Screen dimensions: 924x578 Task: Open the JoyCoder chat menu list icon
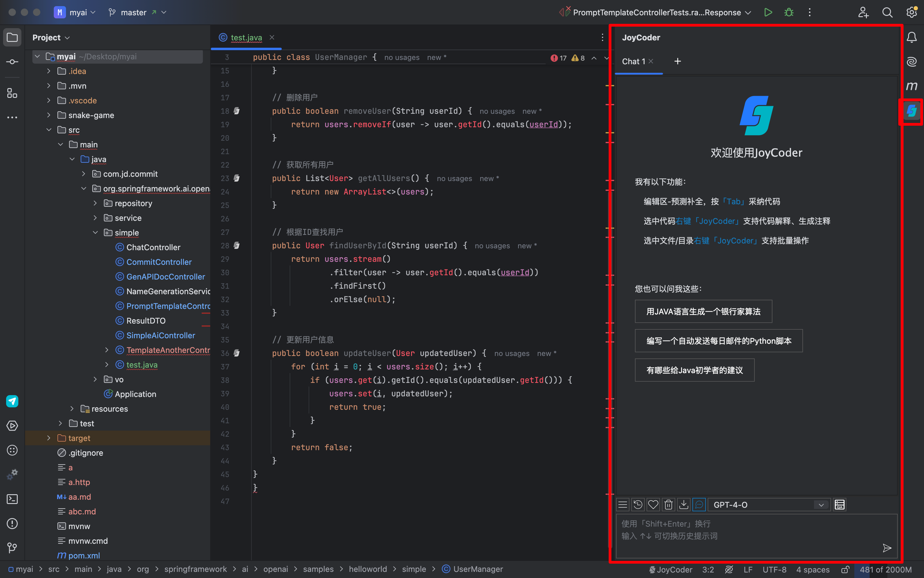[x=623, y=505]
